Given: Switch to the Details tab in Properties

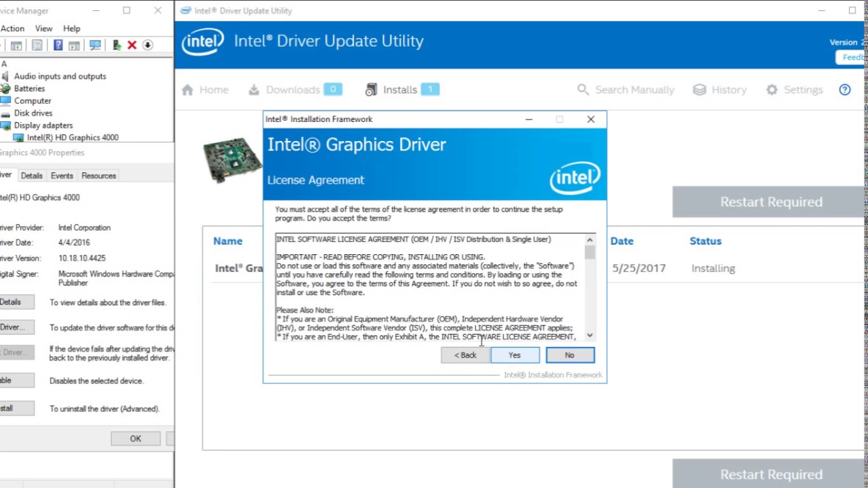Looking at the screenshot, I should (32, 176).
